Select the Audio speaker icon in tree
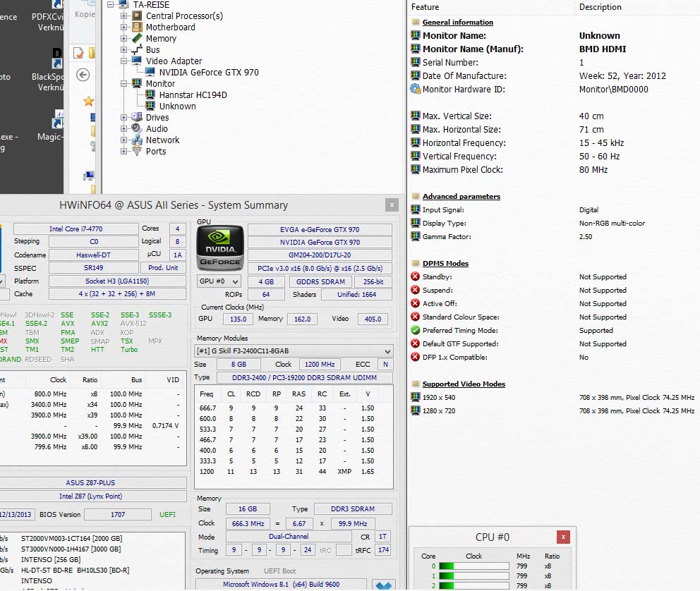The width and height of the screenshot is (700, 591). pyautogui.click(x=137, y=128)
